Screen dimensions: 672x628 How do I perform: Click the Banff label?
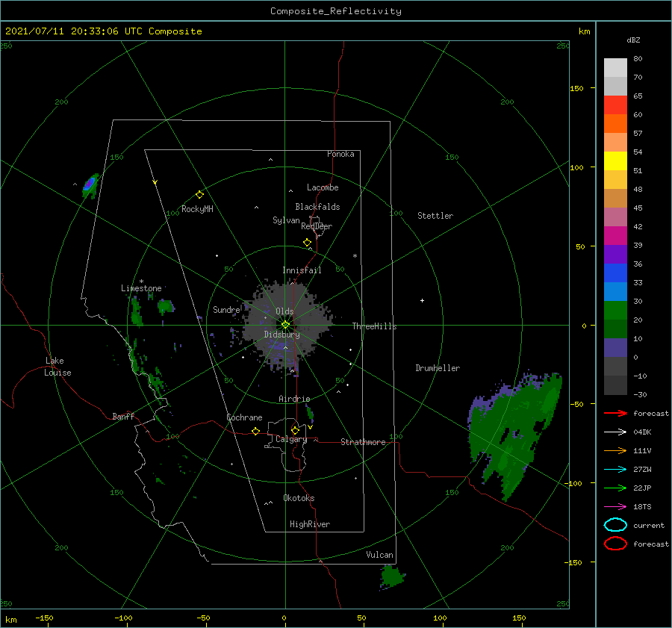coord(123,416)
